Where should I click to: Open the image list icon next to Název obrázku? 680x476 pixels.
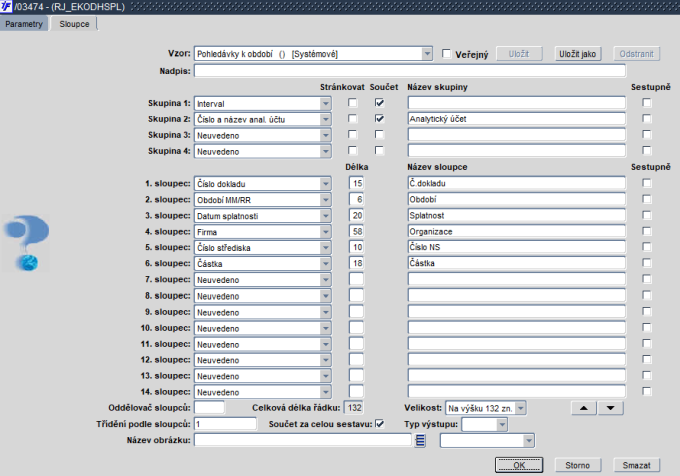coord(420,440)
